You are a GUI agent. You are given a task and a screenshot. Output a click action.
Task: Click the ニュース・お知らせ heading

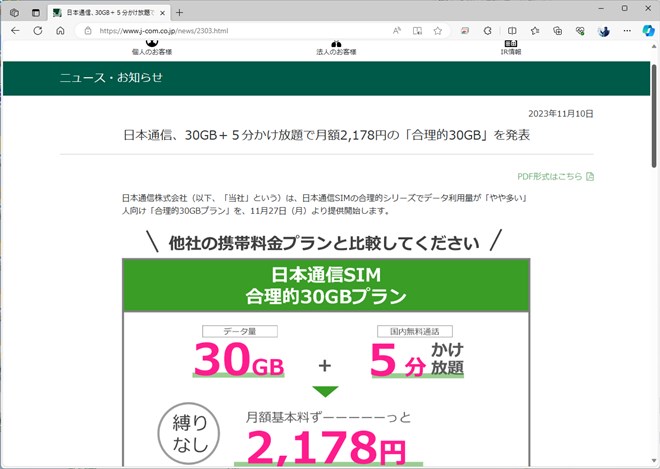111,77
